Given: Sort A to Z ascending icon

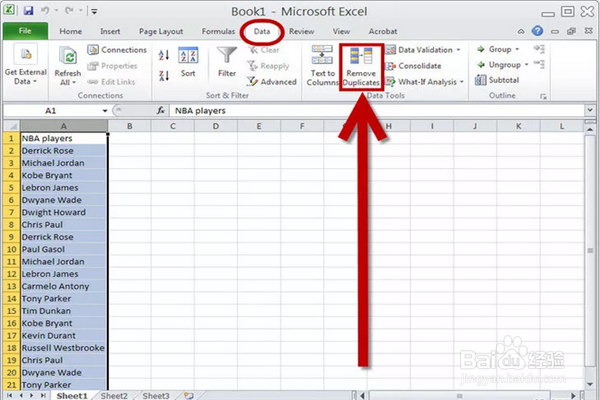Looking at the screenshot, I should pos(164,55).
